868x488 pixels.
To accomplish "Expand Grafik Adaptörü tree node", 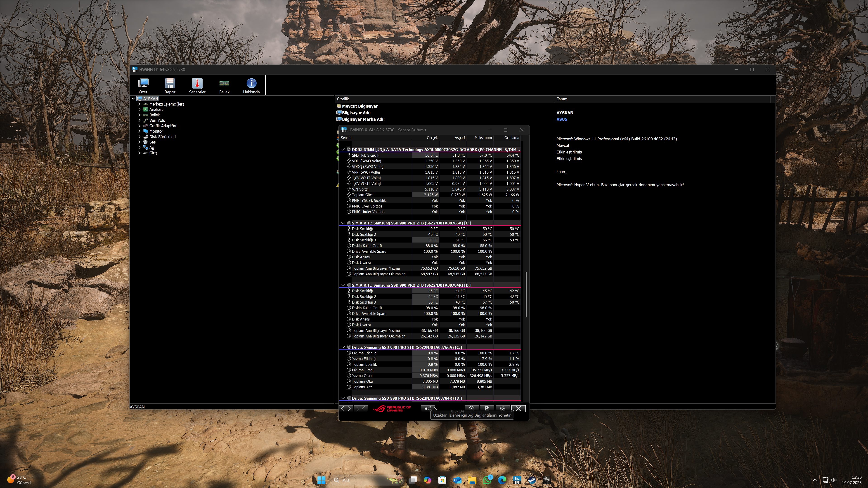I will pos(139,126).
